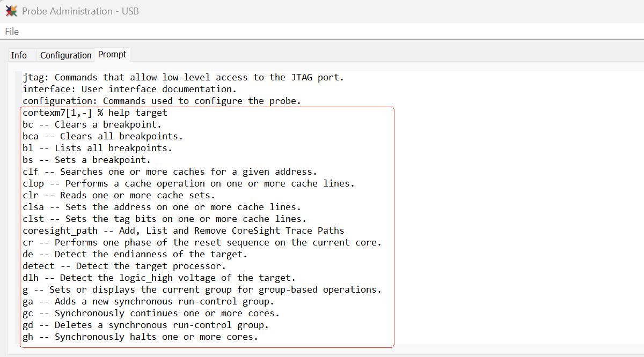
Task: Click the 'gh -- Synchronously halts' line
Action: pos(140,337)
